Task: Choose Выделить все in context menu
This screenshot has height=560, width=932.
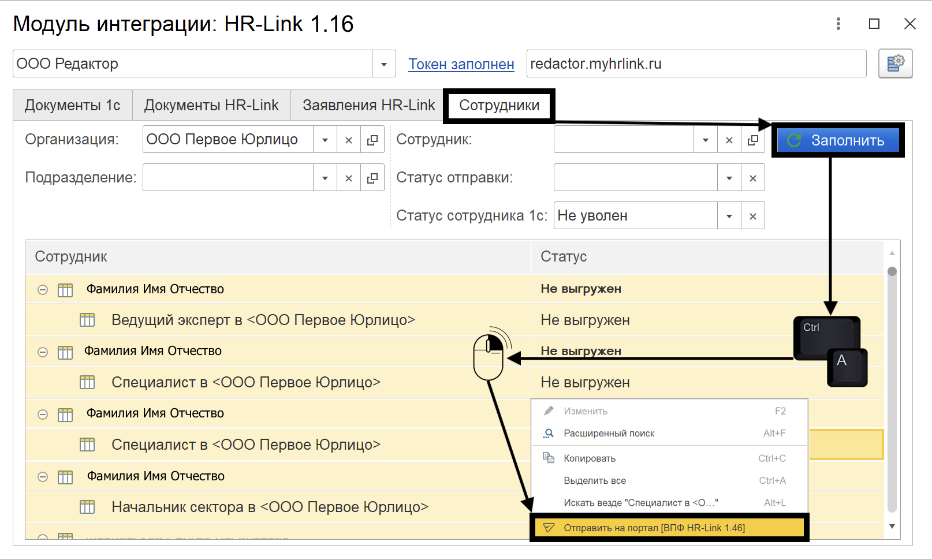Action: click(x=669, y=480)
